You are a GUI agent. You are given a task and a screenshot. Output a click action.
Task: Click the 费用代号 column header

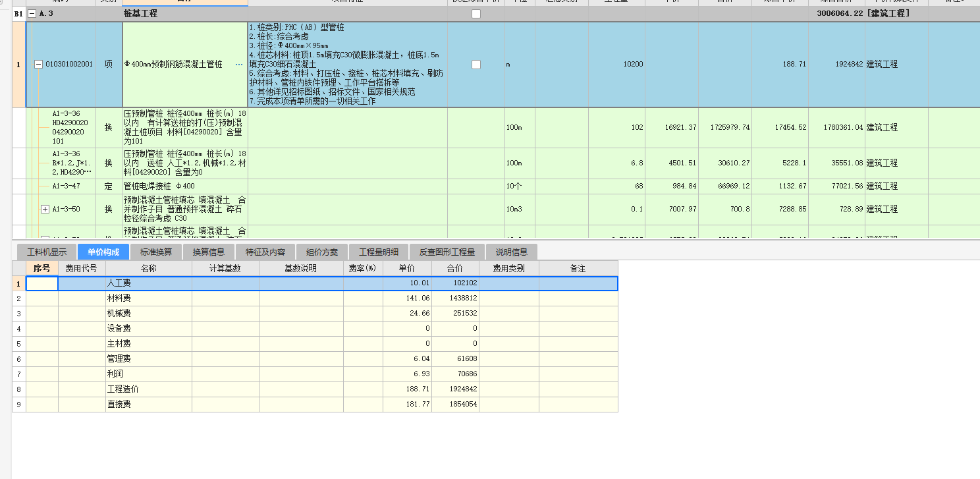coord(82,268)
